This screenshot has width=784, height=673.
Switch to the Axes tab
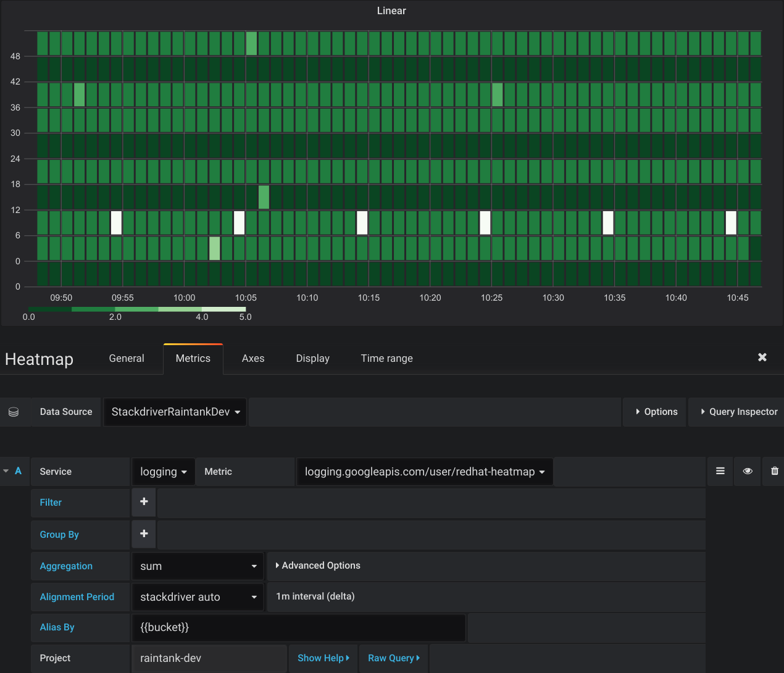pos(253,359)
